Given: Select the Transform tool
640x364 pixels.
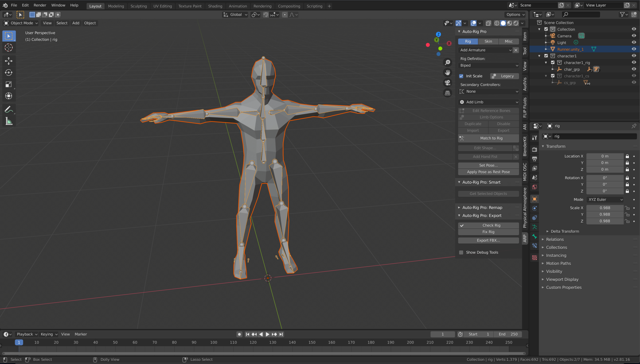Looking at the screenshot, I should (9, 96).
